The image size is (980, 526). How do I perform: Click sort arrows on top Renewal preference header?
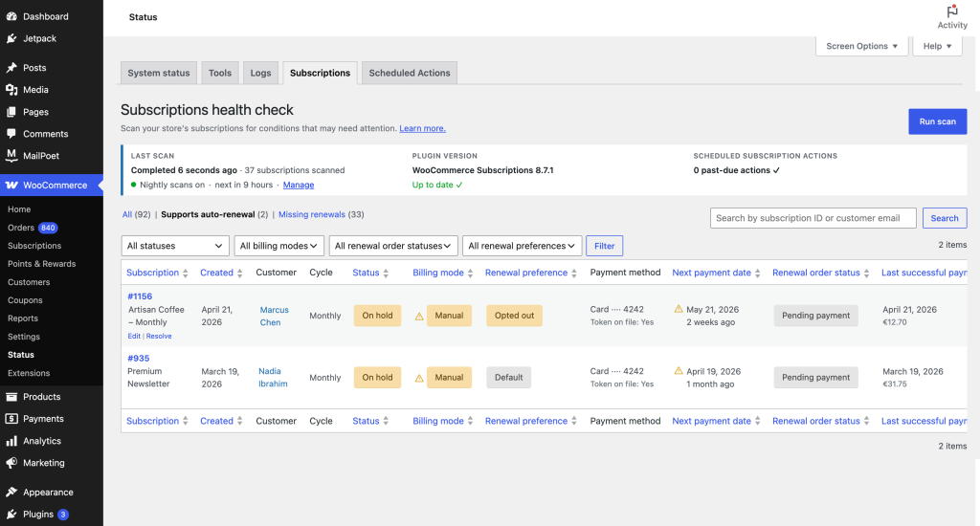tap(574, 273)
